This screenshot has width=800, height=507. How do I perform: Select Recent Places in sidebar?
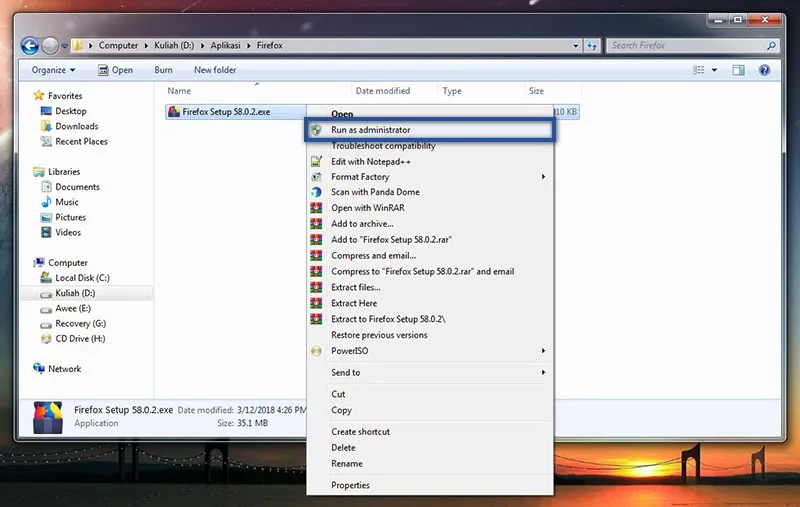[x=74, y=141]
